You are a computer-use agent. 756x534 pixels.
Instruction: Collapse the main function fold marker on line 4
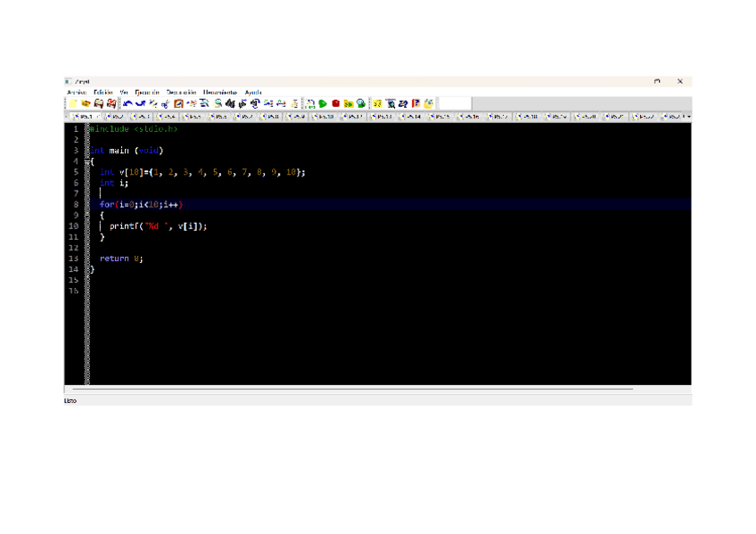coord(87,161)
